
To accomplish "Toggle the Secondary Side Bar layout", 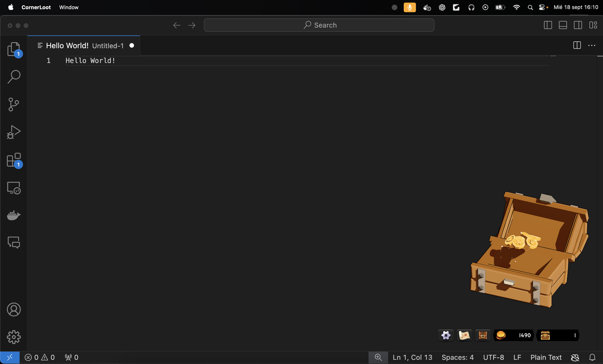I will click(578, 25).
